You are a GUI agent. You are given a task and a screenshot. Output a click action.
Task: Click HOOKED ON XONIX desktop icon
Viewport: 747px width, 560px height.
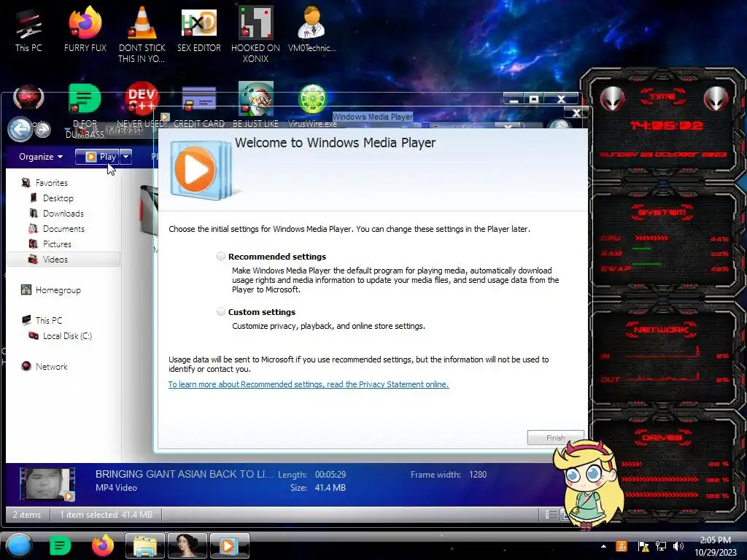(255, 34)
